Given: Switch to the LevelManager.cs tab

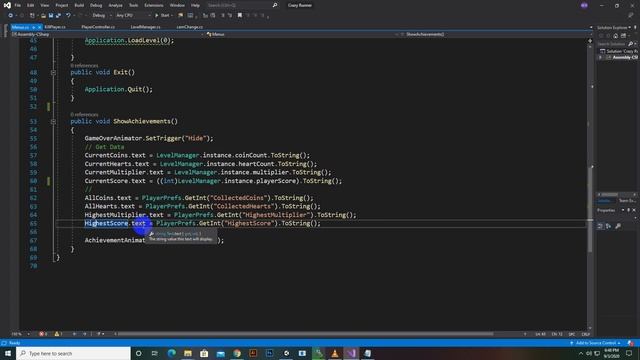Looking at the screenshot, I should (145, 27).
